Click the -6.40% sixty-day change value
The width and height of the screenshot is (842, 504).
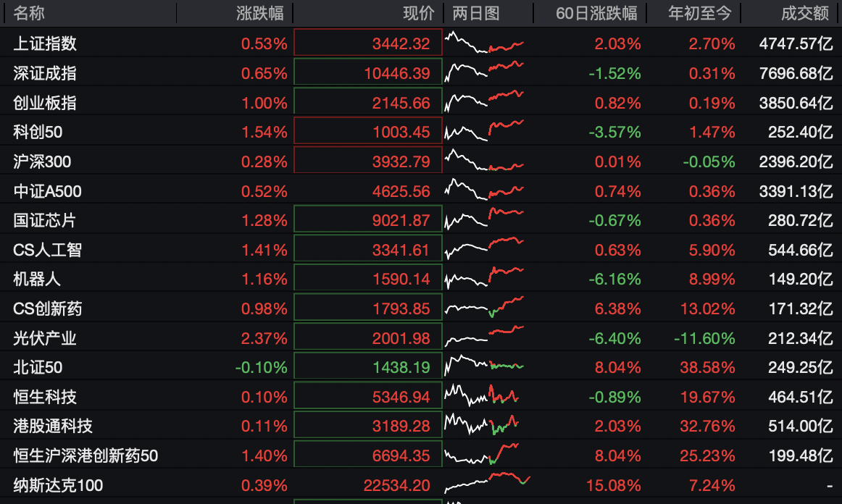(x=615, y=339)
